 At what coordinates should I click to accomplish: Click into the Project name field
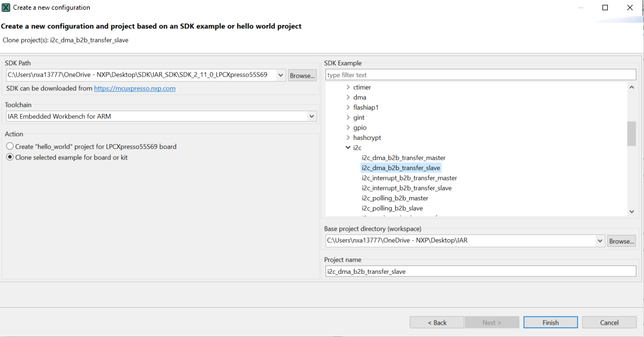click(480, 271)
